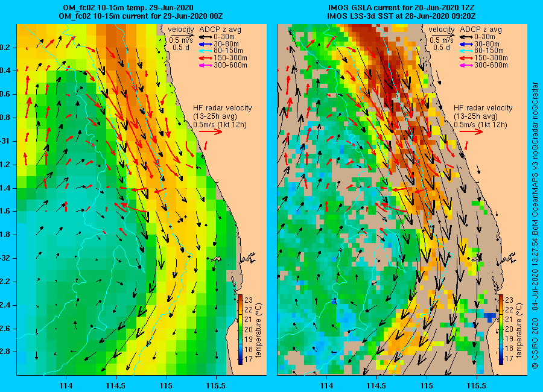This screenshot has height=392, width=543.
Task: Click 'temperature (°C)' label on left color bar
Action: tap(258, 330)
